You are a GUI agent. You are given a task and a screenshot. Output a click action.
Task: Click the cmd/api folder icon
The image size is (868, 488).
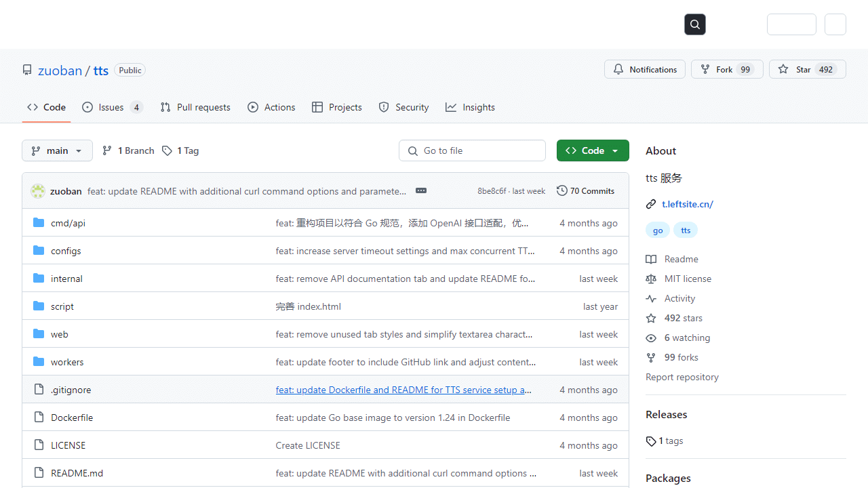39,222
